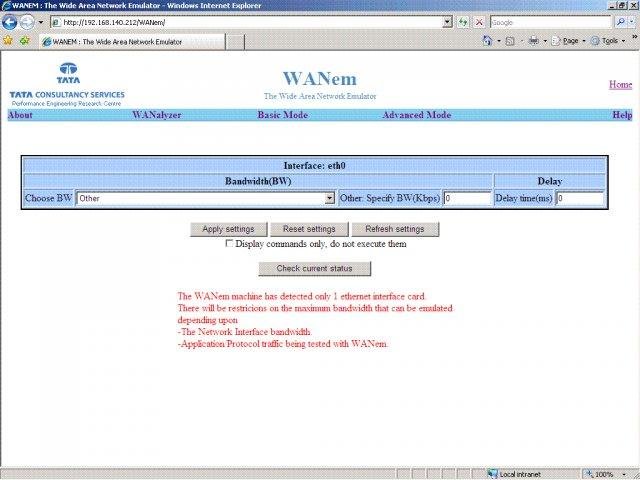
Task: Open the Favorites Center star icon
Action: [8, 40]
